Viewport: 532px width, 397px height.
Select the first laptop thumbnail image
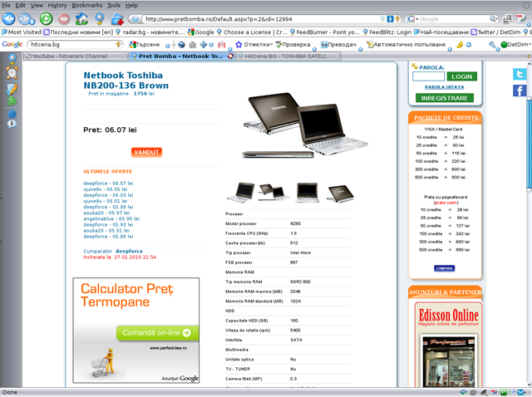click(244, 193)
